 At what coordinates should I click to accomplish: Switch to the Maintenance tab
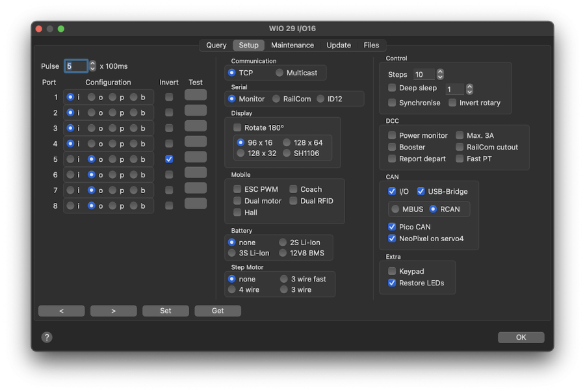pos(292,46)
